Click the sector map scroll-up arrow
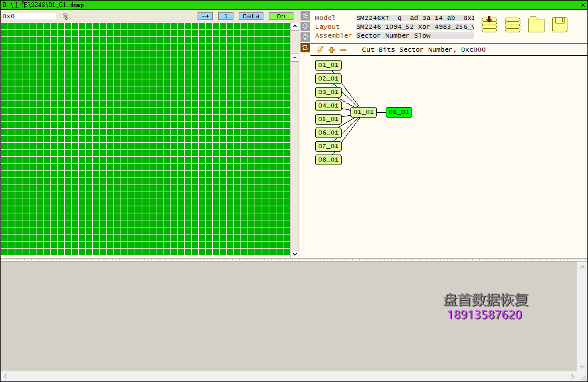Image resolution: width=588 pixels, height=382 pixels. (295, 26)
